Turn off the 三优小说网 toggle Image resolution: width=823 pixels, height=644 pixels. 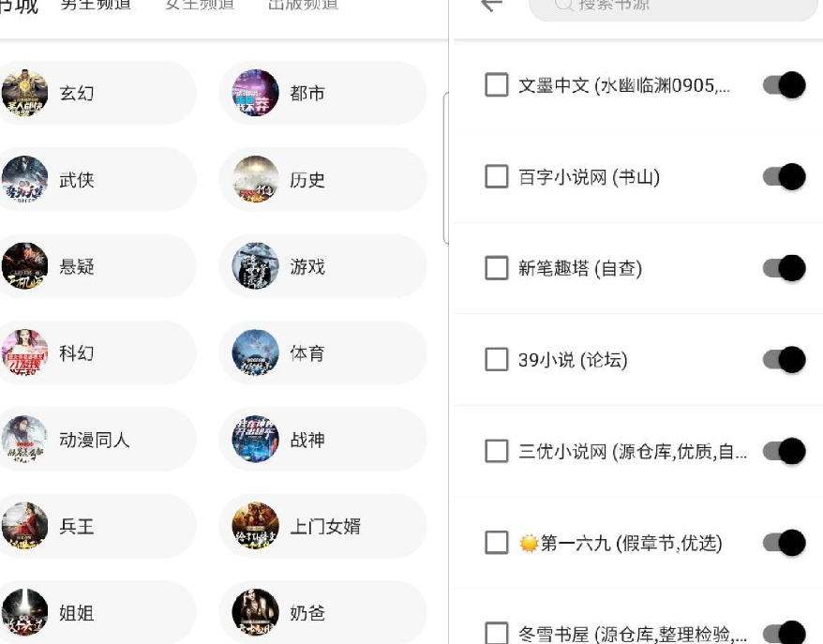[x=785, y=451]
